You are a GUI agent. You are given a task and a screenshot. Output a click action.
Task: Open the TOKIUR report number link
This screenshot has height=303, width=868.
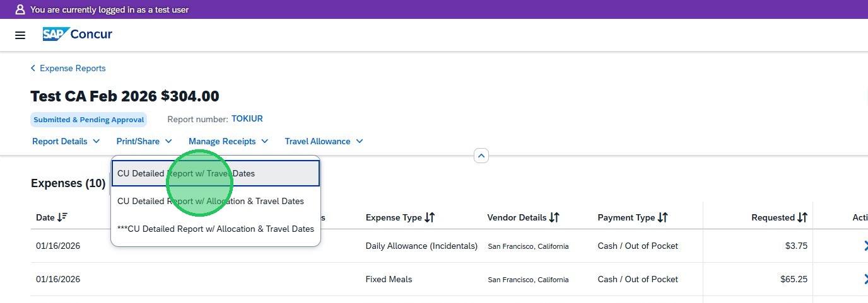click(247, 118)
